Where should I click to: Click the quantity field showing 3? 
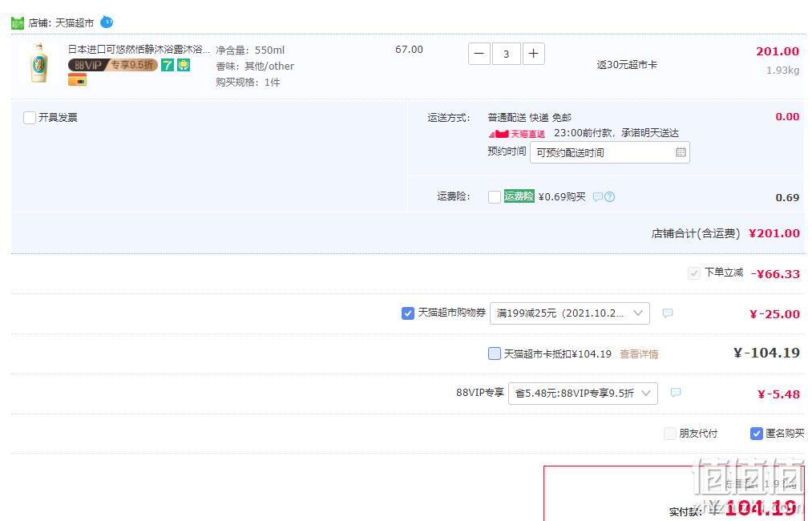pyautogui.click(x=506, y=54)
